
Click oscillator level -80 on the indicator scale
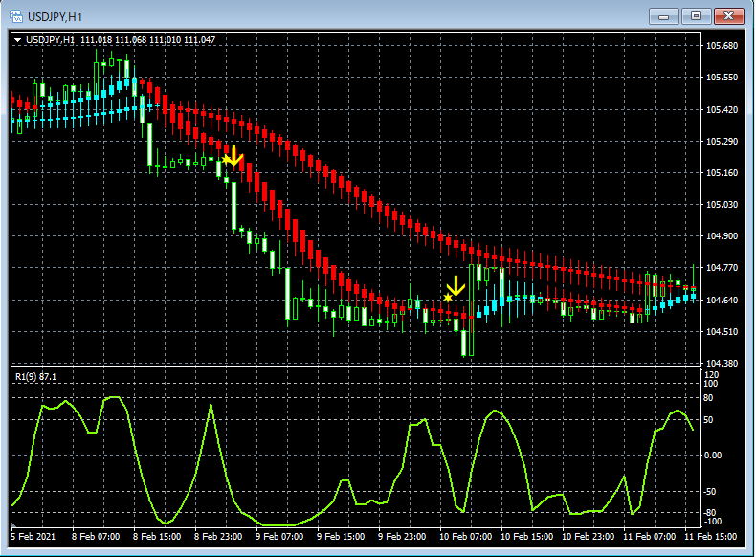coord(710,513)
